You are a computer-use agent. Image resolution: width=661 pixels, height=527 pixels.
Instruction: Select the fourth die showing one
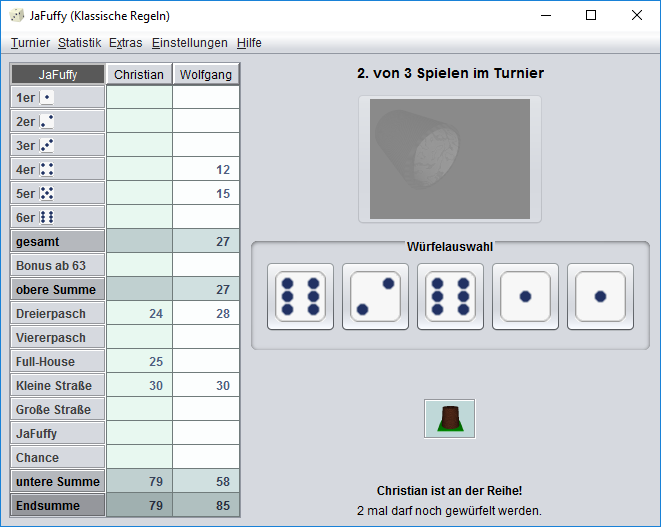coord(525,296)
